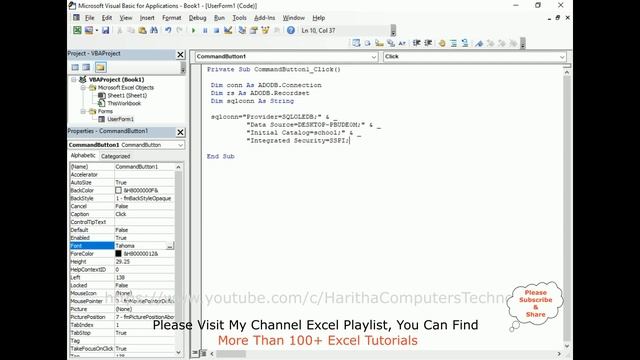This screenshot has width=640, height=360.
Task: Toggle Folders view in Project panel
Action: click(100, 67)
